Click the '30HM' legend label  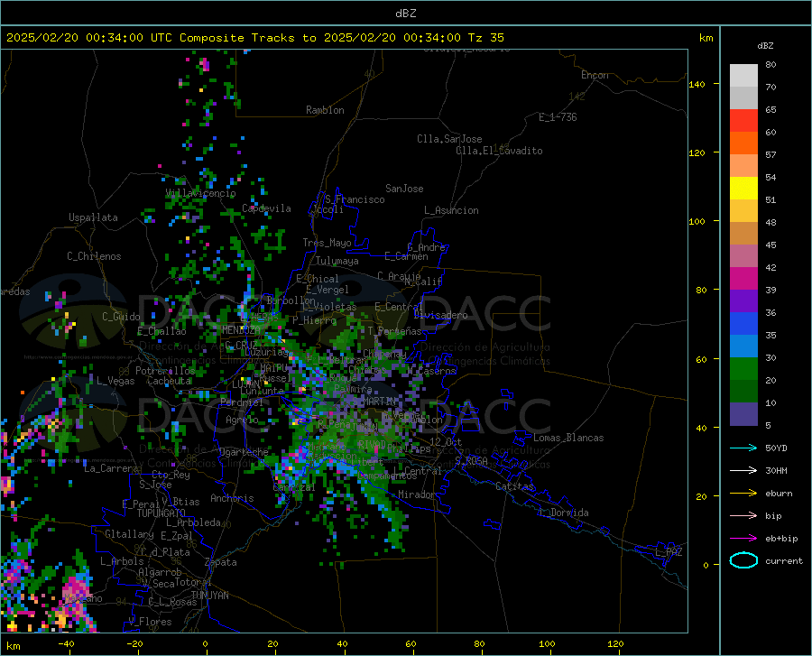click(x=776, y=471)
